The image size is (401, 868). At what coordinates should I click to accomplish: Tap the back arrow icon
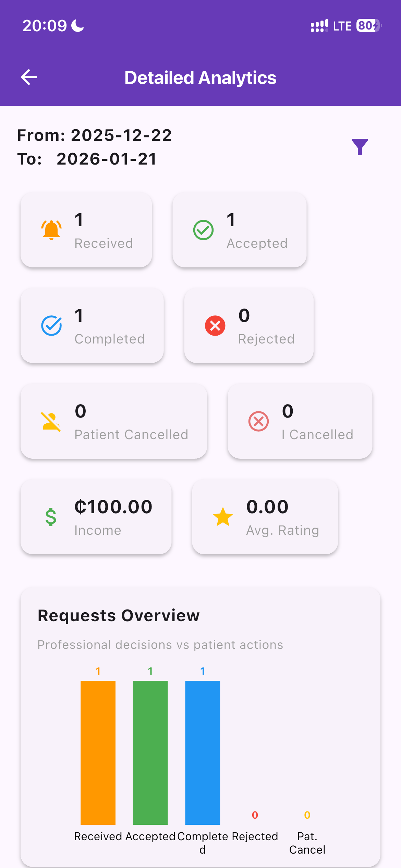pyautogui.click(x=29, y=77)
